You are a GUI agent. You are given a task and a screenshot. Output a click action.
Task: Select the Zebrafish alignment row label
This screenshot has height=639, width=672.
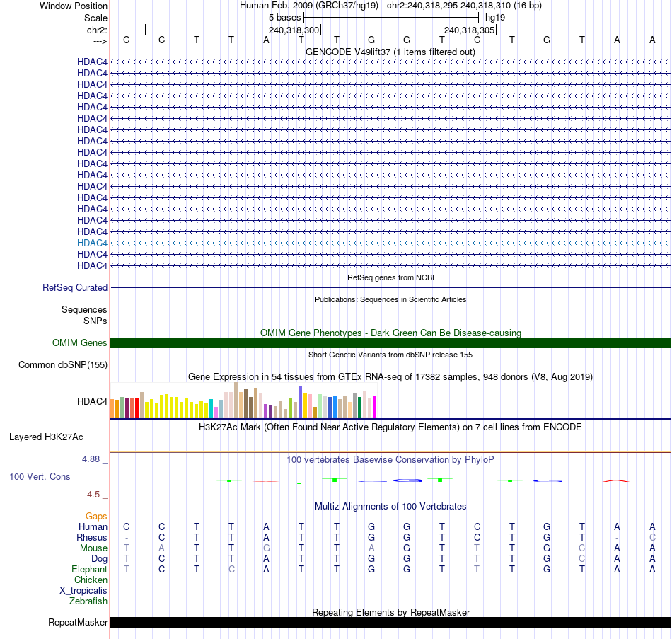coord(88,601)
